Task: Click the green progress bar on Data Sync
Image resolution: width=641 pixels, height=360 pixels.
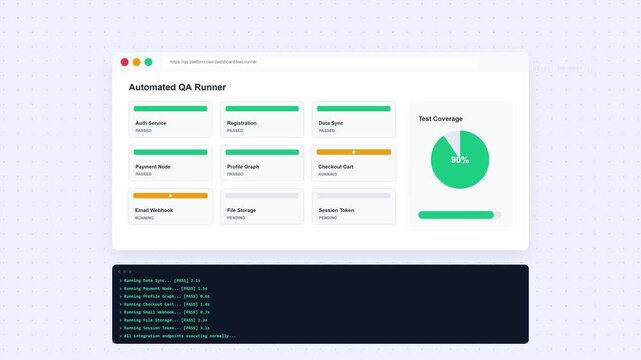Action: coord(354,109)
